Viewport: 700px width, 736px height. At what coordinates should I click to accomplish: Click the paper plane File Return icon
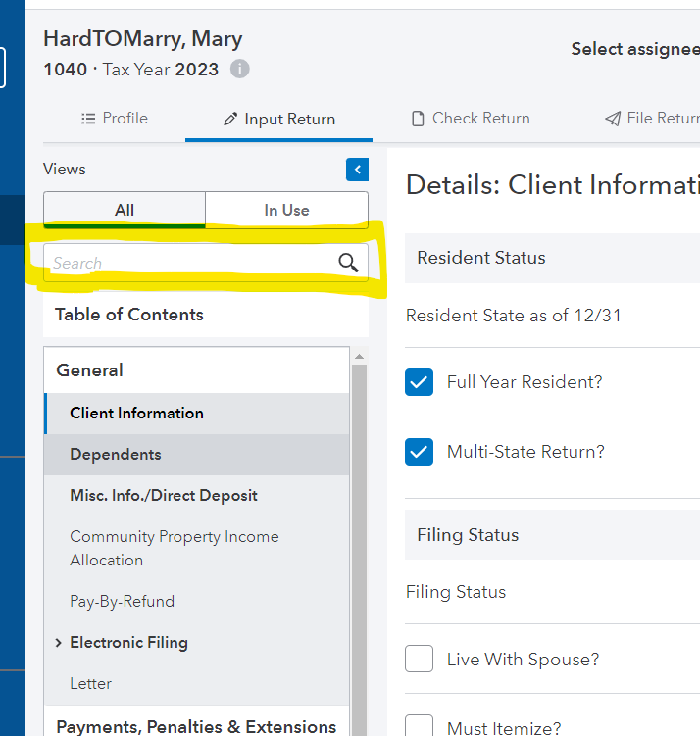(x=613, y=119)
